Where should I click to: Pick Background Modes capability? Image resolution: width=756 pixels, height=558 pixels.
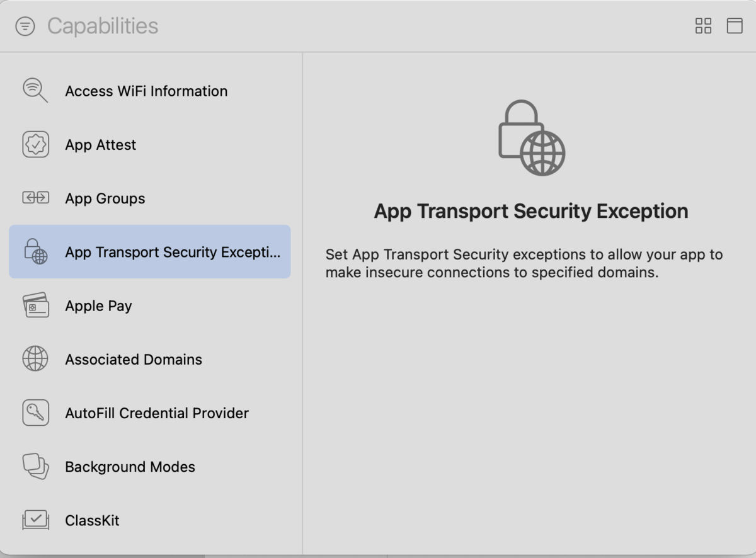pos(150,467)
